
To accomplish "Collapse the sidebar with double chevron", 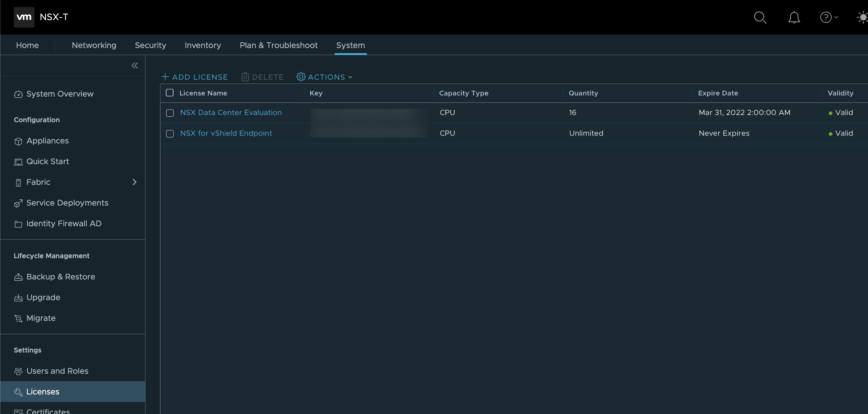I will point(135,66).
